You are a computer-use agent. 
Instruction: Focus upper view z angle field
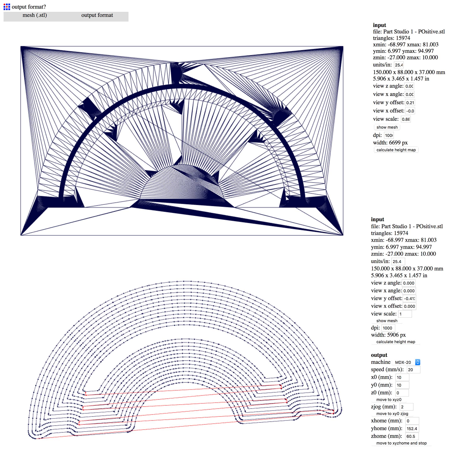pos(409,86)
